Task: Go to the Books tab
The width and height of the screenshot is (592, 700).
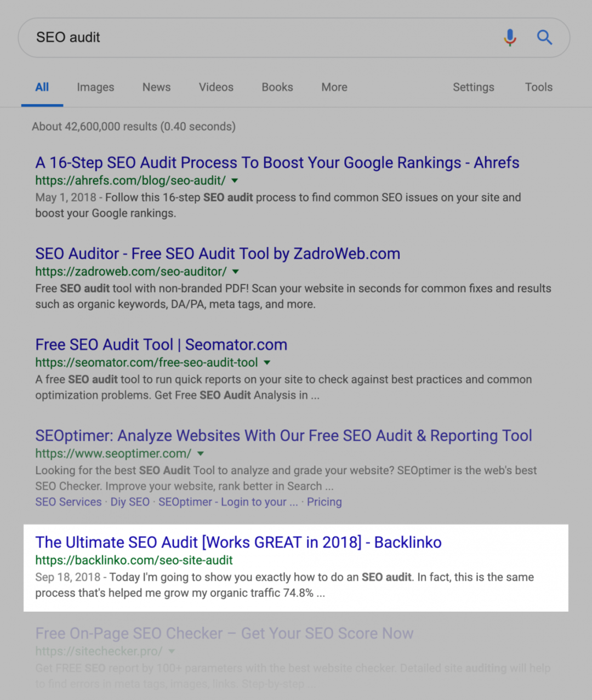Action: click(277, 87)
